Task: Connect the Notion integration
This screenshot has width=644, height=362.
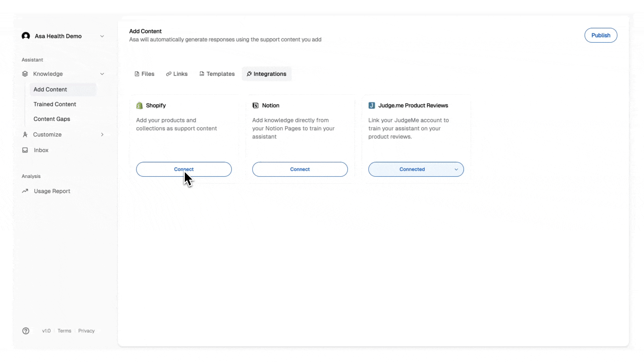Action: pyautogui.click(x=300, y=169)
